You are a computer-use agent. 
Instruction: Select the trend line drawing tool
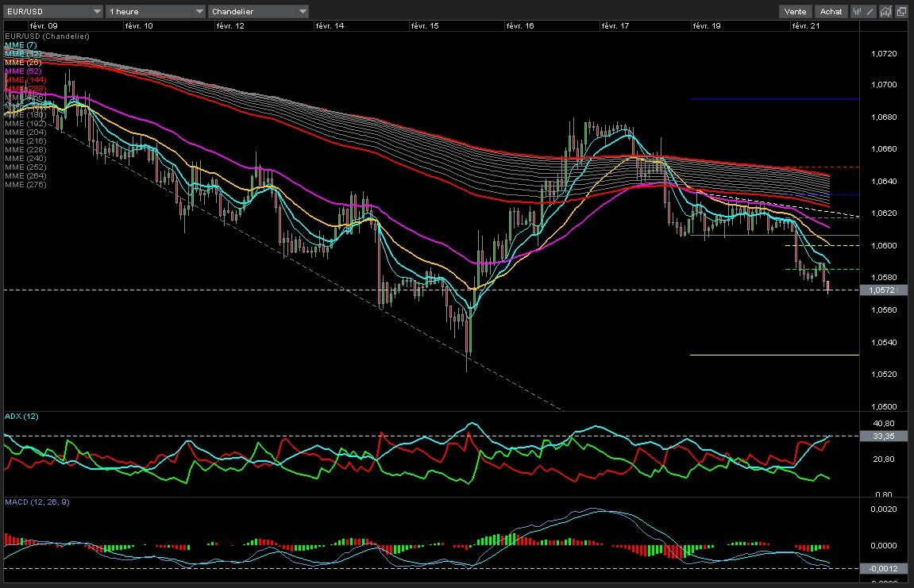point(871,11)
